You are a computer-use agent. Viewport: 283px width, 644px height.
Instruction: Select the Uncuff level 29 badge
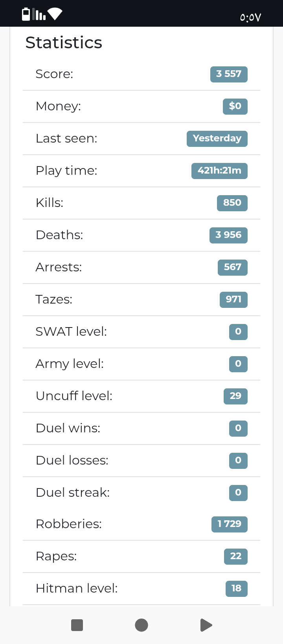pos(235,396)
